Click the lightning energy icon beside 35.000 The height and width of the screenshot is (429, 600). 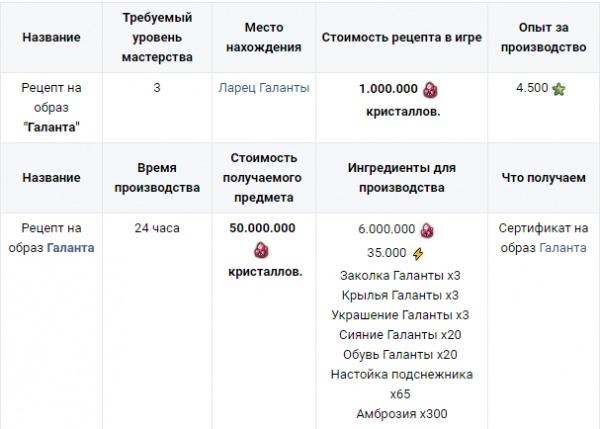pyautogui.click(x=417, y=252)
